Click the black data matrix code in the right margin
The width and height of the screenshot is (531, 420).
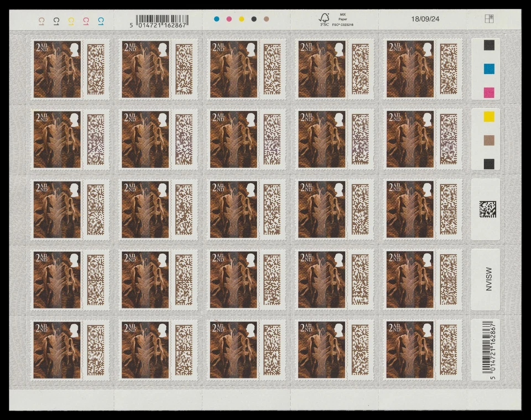488,209
